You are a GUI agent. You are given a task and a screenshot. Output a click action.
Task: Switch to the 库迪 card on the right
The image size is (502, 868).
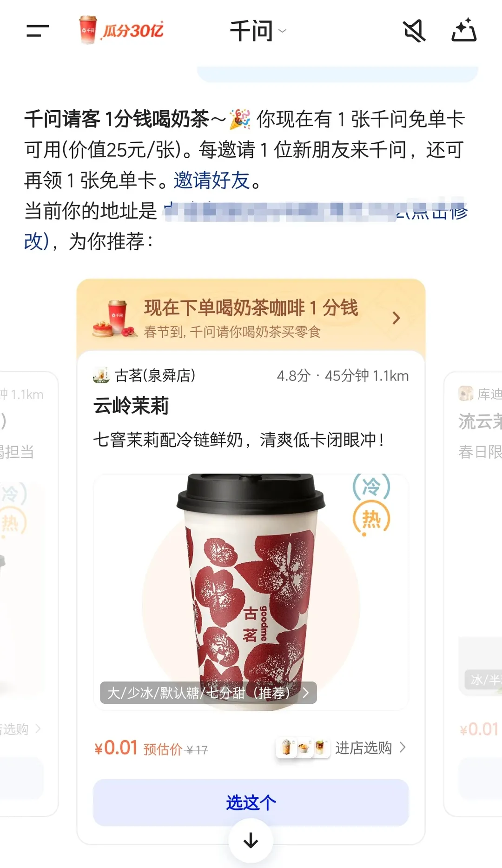473,593
